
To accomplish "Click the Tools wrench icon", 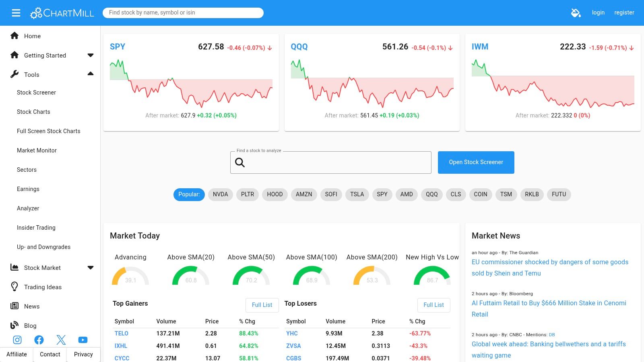I will tap(14, 74).
